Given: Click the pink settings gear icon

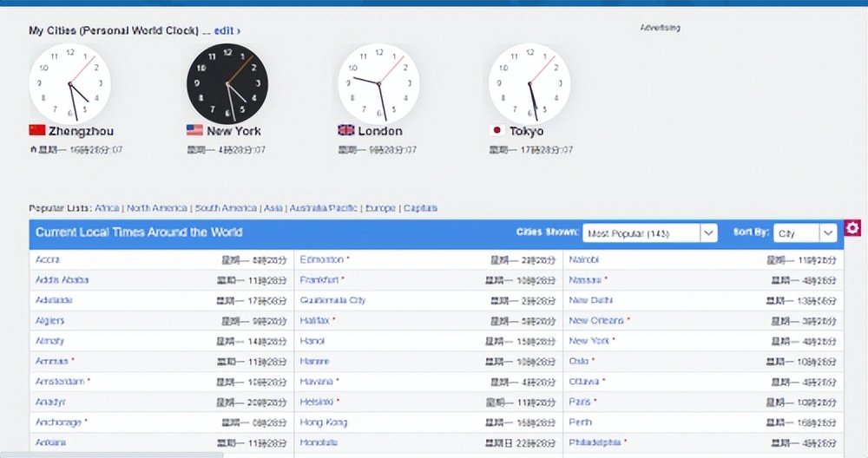Looking at the screenshot, I should 852,228.
